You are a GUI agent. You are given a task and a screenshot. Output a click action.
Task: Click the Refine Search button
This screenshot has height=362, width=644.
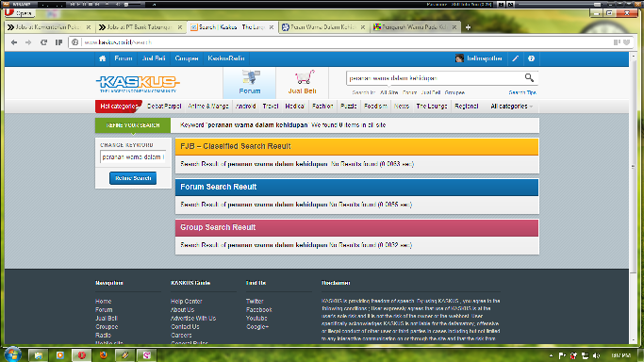pos(133,178)
